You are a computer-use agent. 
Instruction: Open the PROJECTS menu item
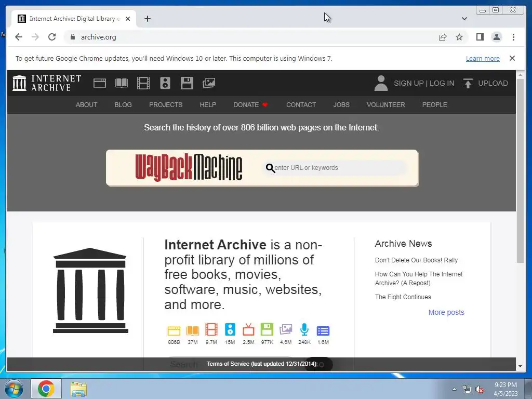pos(166,105)
